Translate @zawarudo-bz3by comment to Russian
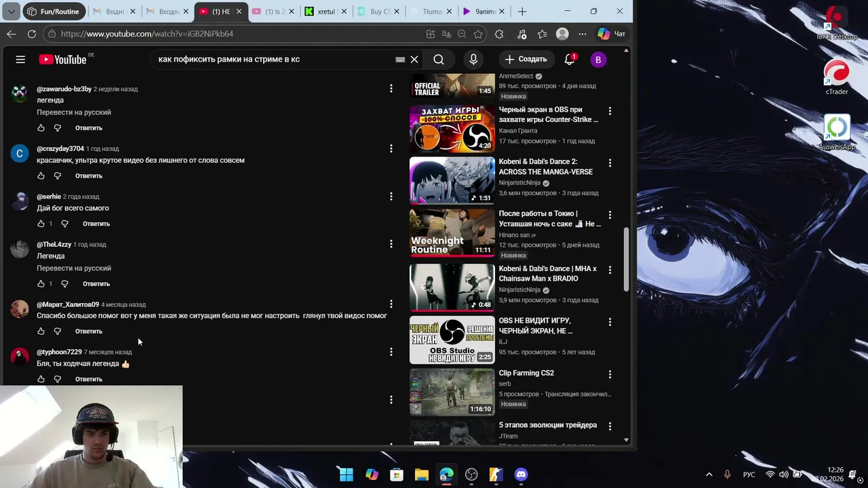Viewport: 868px width, 488px height. pos(74,113)
